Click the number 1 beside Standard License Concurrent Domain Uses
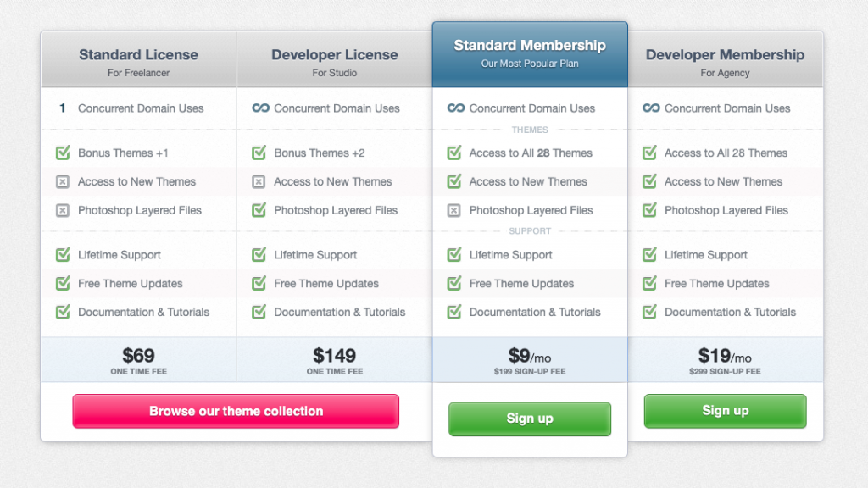The width and height of the screenshot is (868, 488). [63, 108]
